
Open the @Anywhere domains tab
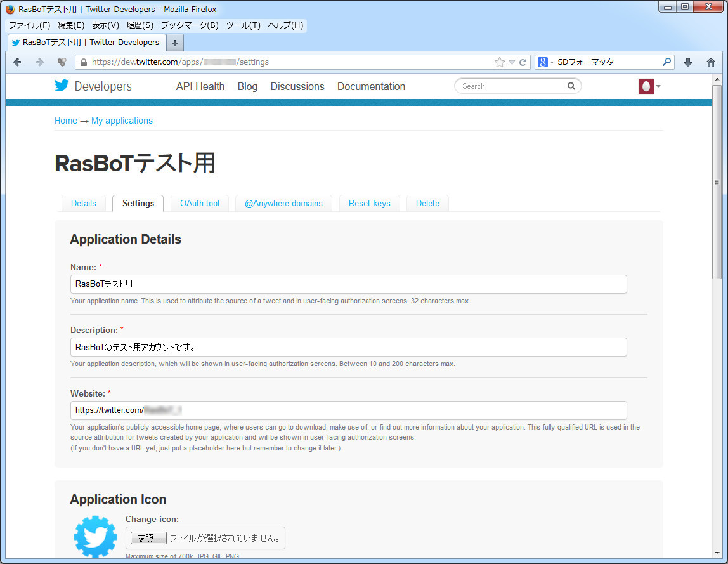tap(283, 204)
